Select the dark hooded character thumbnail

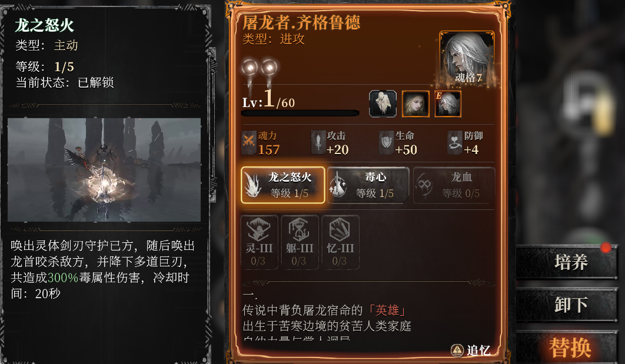point(383,104)
